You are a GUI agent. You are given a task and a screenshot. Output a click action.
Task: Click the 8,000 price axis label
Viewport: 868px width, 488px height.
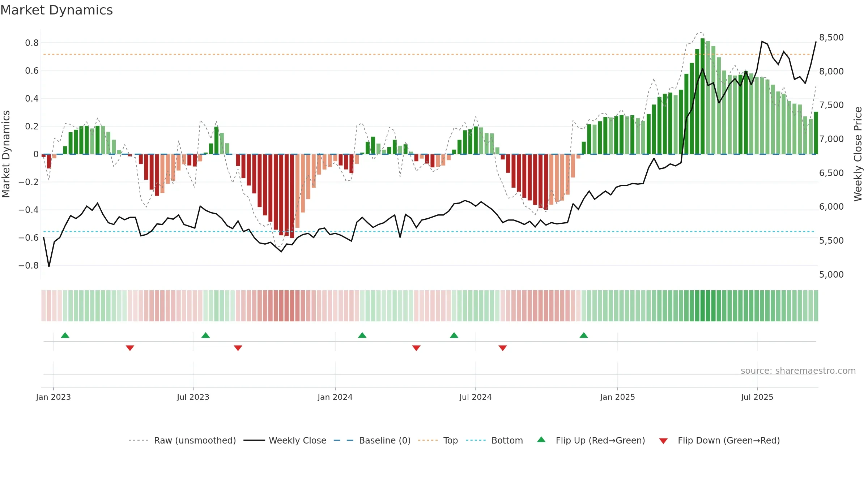[x=831, y=72]
